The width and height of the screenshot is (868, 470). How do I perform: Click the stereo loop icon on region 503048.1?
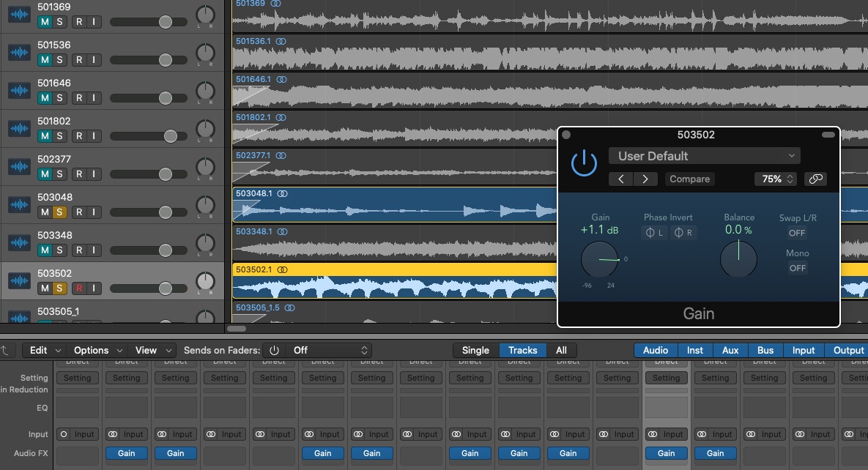click(x=282, y=193)
